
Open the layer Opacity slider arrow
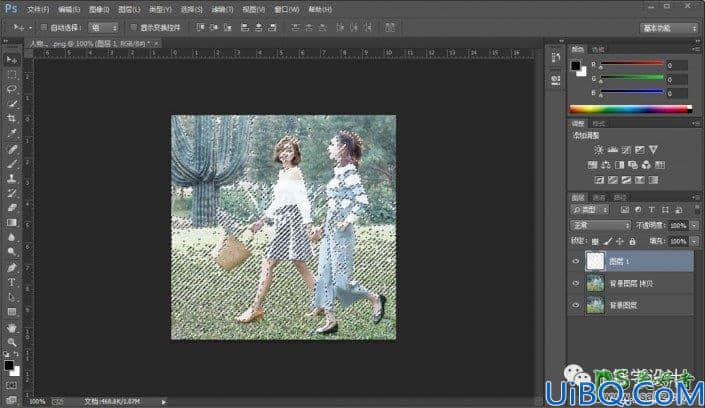pos(695,225)
